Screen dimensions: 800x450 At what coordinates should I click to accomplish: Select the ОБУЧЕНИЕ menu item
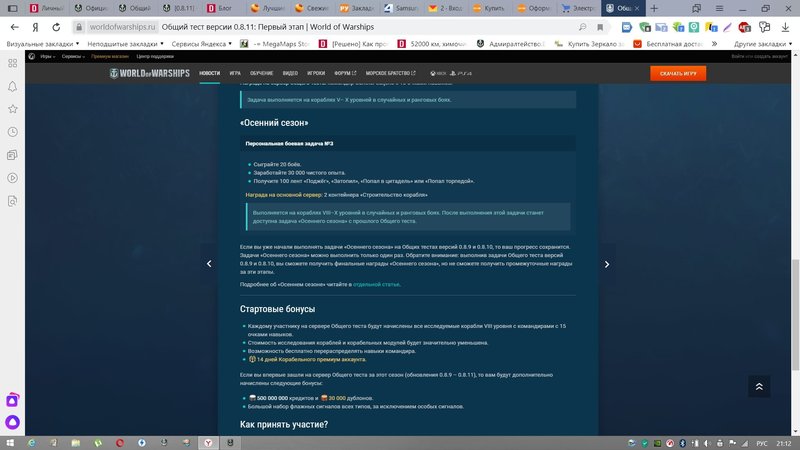261,73
